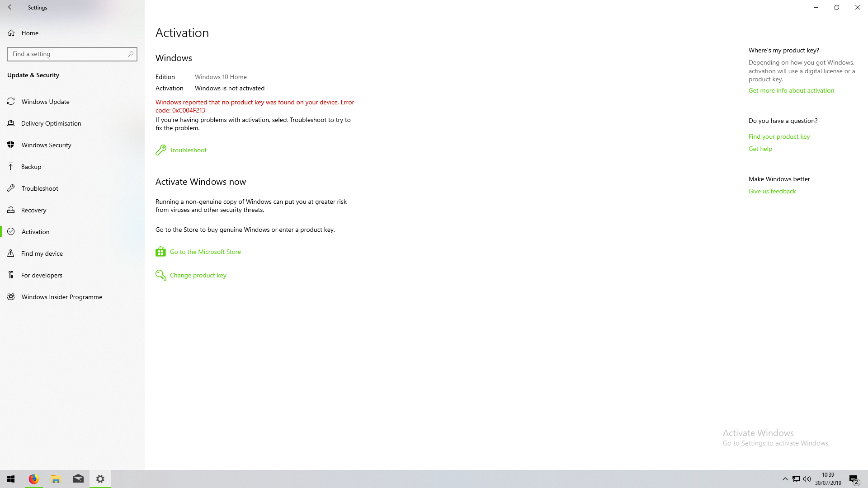Click the Windows Update sync icon
Image resolution: width=868 pixels, height=488 pixels.
11,102
